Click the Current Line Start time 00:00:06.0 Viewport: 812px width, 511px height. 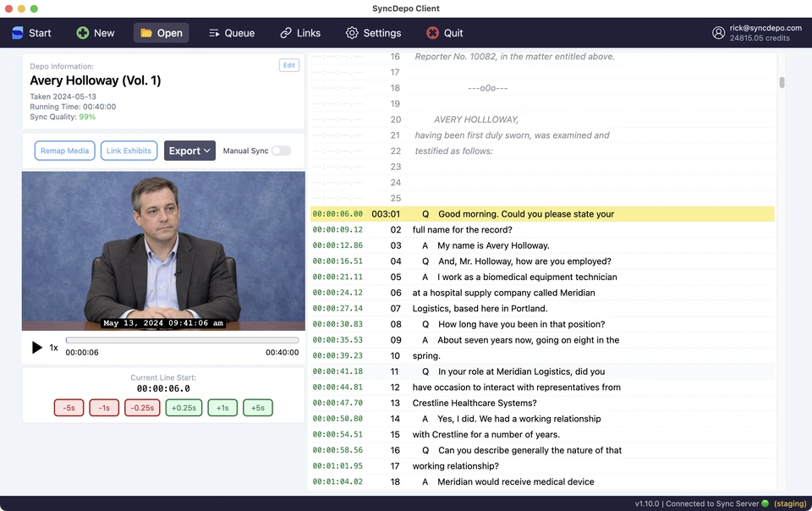pos(163,388)
